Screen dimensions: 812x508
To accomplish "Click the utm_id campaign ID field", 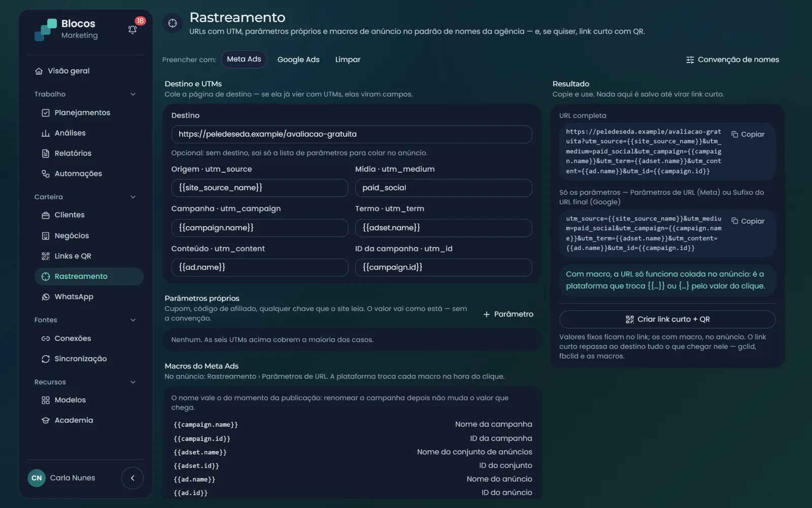I will point(444,267).
